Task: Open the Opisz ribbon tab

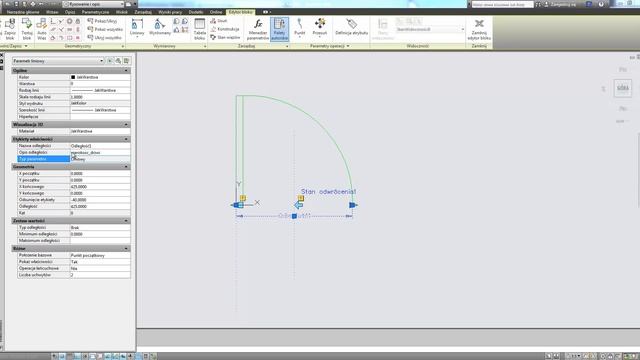Action: [x=70, y=12]
